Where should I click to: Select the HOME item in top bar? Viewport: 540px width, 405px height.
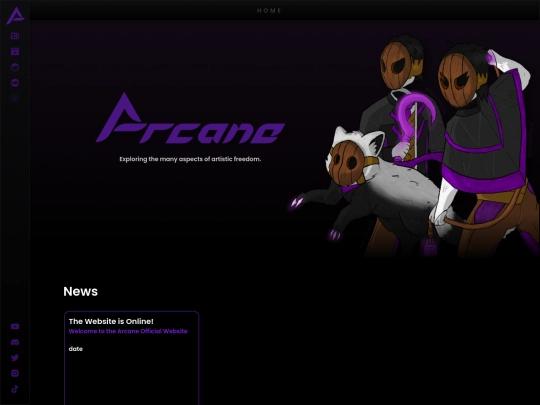click(269, 11)
